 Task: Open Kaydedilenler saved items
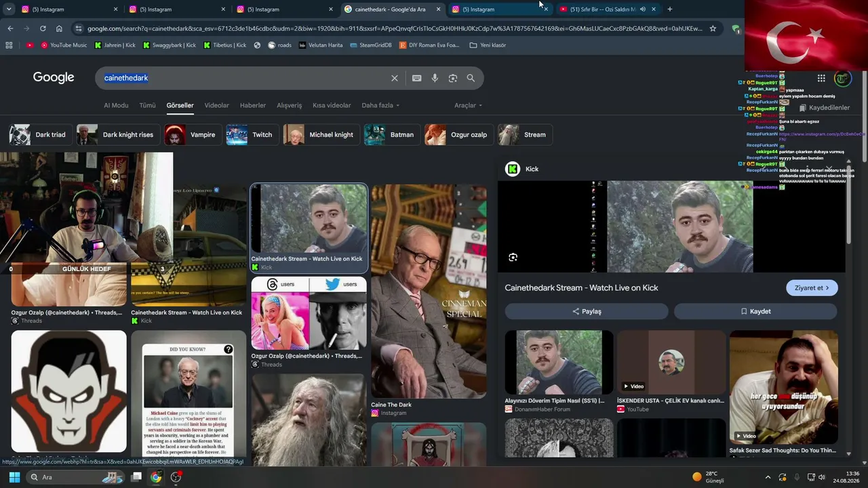[825, 108]
